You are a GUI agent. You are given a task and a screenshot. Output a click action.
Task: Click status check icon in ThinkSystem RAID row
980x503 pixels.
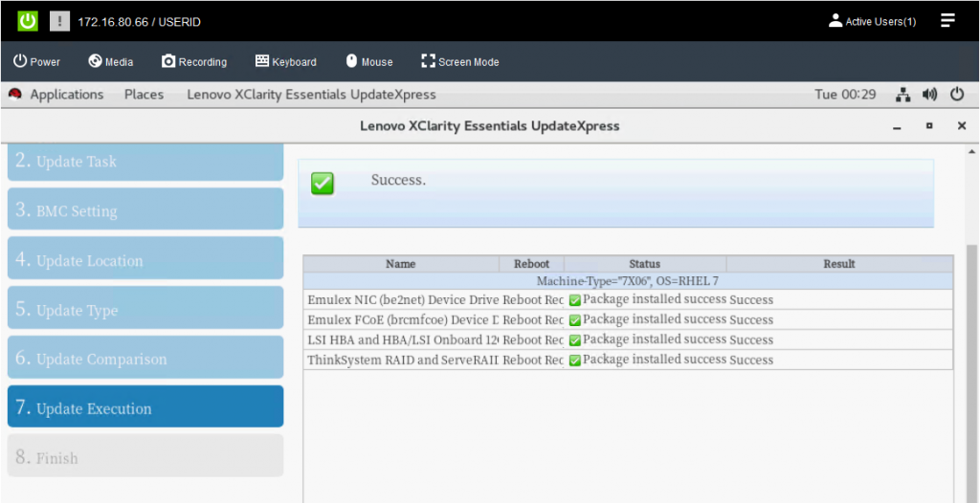[x=575, y=361]
